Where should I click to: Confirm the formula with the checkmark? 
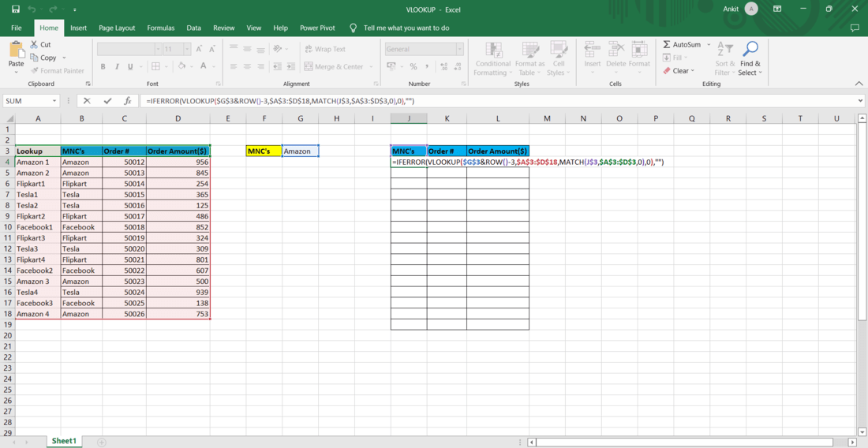107,101
